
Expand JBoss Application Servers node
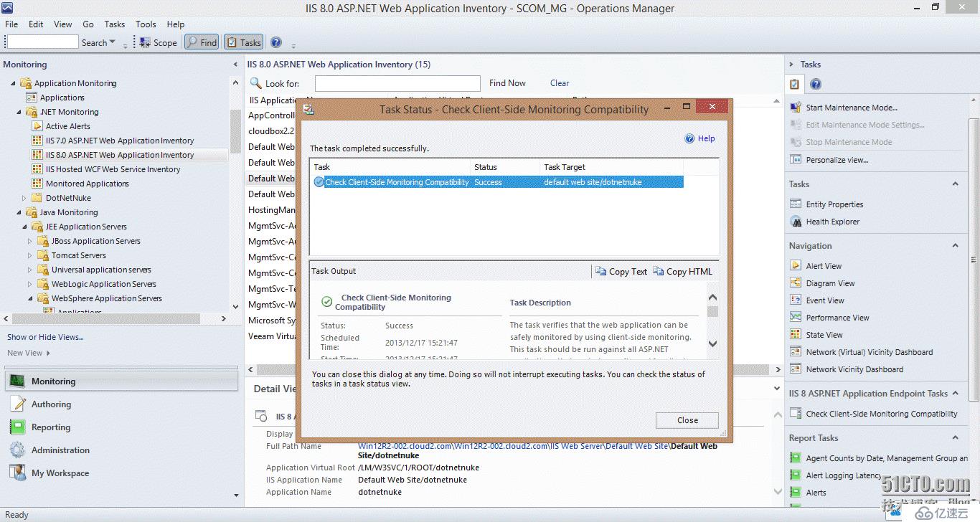pyautogui.click(x=29, y=242)
